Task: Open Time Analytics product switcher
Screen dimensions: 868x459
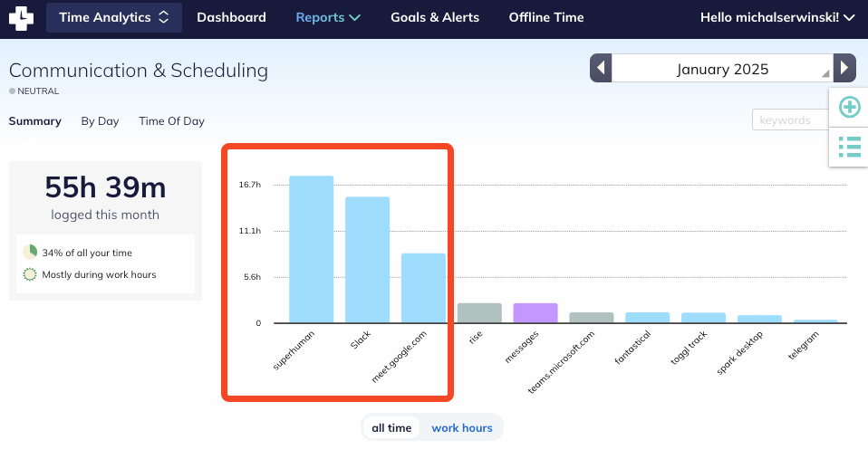Action: (113, 17)
